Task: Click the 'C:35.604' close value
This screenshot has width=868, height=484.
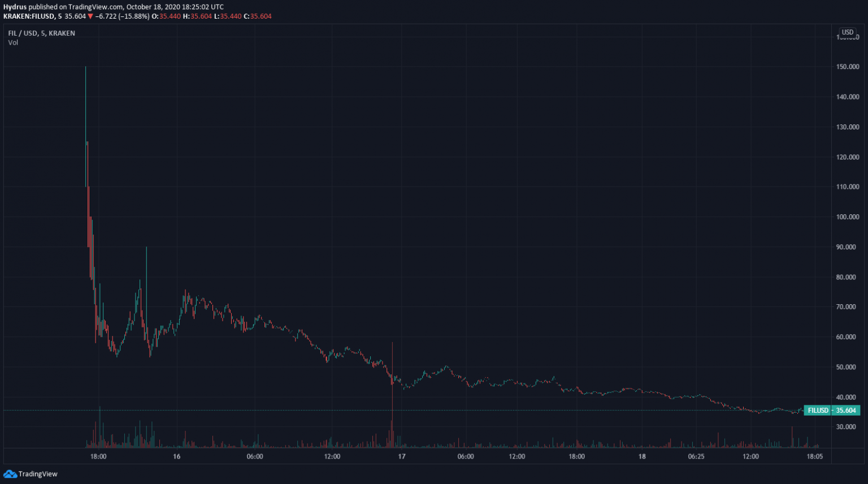Action: point(258,16)
